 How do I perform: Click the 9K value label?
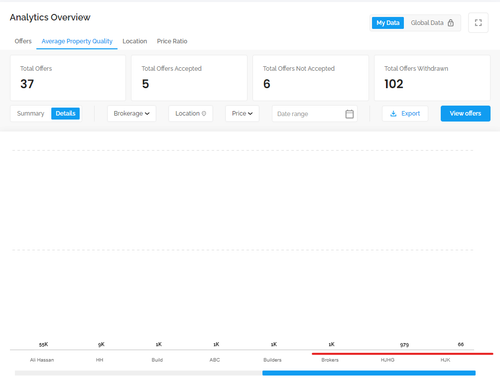(x=101, y=344)
